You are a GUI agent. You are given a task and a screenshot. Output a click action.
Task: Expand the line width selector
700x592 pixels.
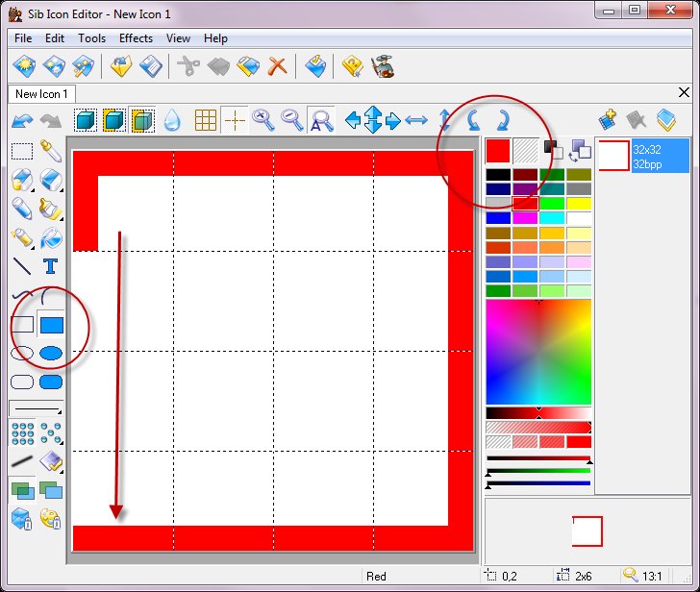36,408
